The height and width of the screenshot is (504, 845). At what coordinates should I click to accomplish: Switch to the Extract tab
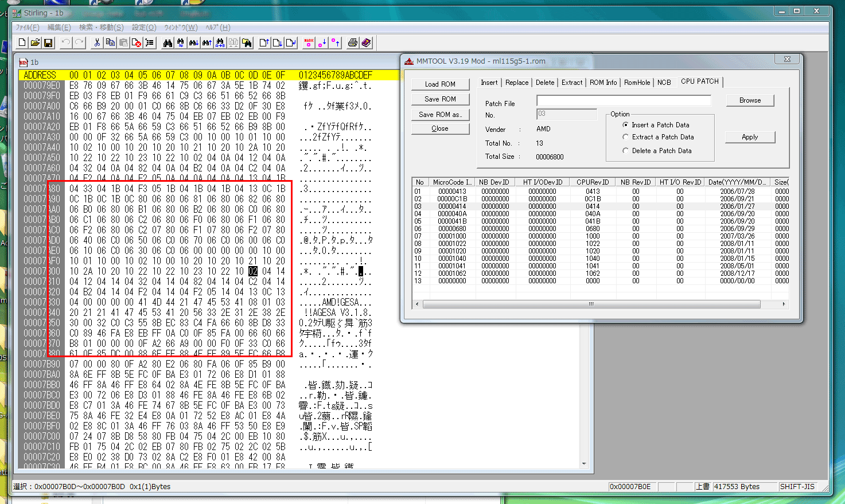pos(572,83)
